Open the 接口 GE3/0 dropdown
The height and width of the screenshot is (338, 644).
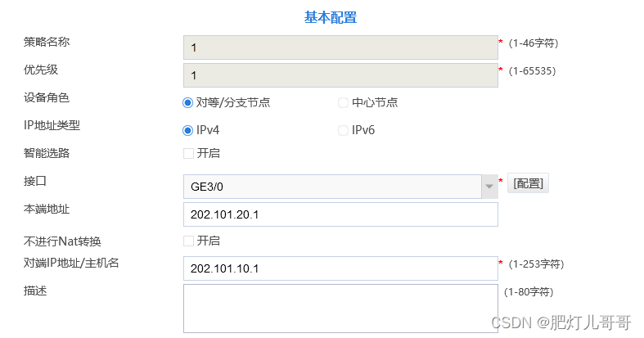pos(340,187)
